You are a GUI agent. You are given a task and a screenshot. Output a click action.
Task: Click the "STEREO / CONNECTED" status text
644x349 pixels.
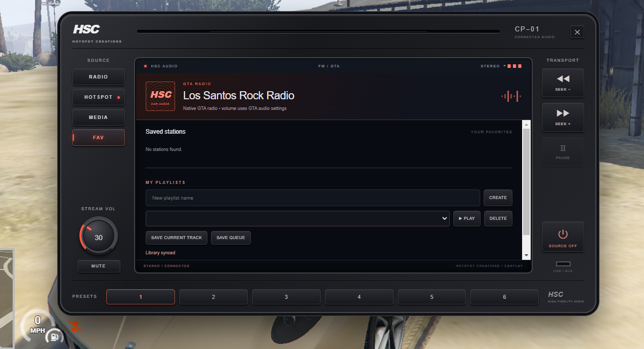click(x=166, y=266)
